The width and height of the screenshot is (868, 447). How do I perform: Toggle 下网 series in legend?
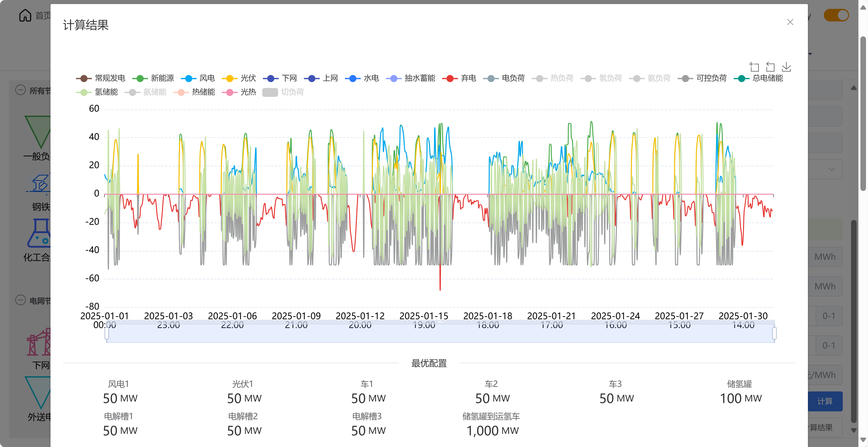click(x=280, y=78)
